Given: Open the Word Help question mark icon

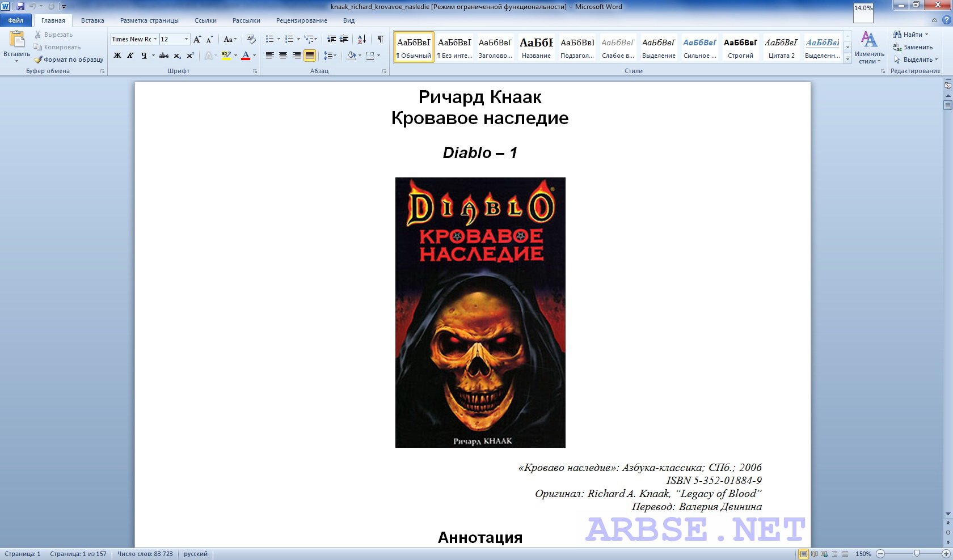Looking at the screenshot, I should (x=946, y=20).
